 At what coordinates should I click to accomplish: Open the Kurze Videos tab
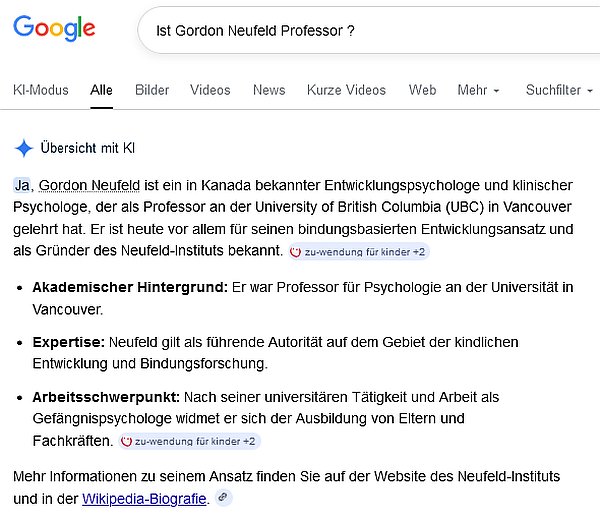[x=346, y=90]
